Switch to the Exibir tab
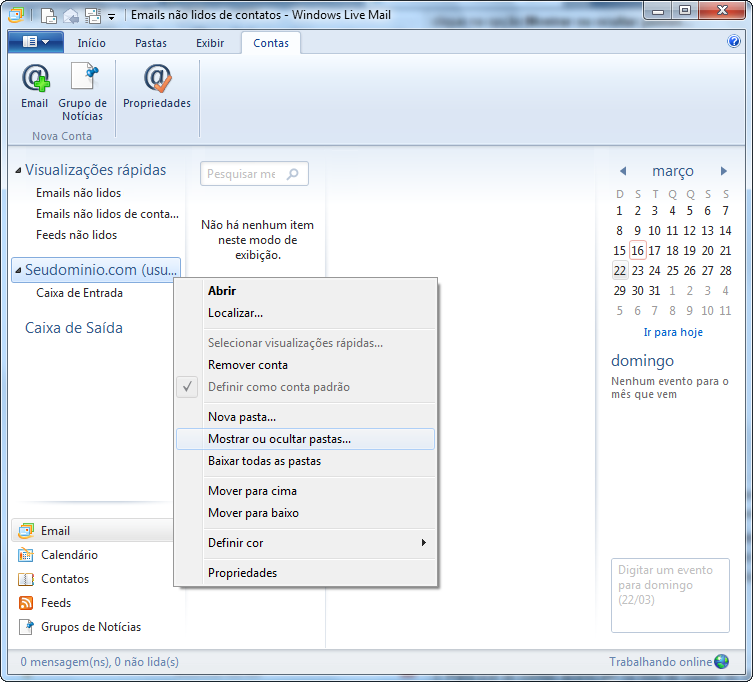Viewport: 753px width, 682px height. 210,43
